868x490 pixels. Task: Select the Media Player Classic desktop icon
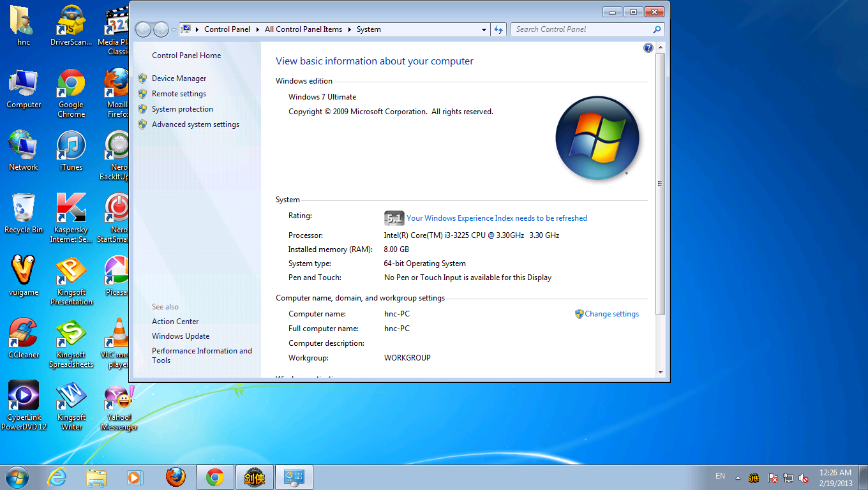(114, 31)
